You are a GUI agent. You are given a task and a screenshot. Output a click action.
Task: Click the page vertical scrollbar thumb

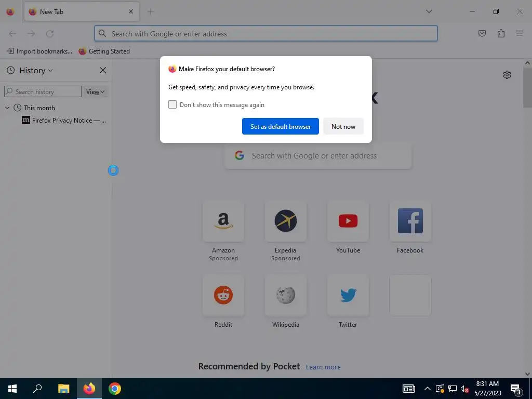(x=527, y=87)
